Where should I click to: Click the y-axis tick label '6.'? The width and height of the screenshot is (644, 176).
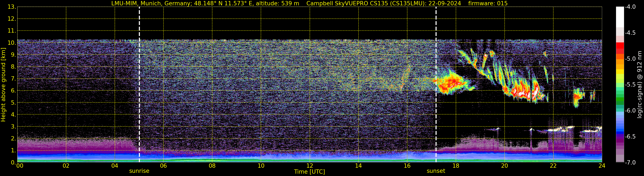(13, 91)
